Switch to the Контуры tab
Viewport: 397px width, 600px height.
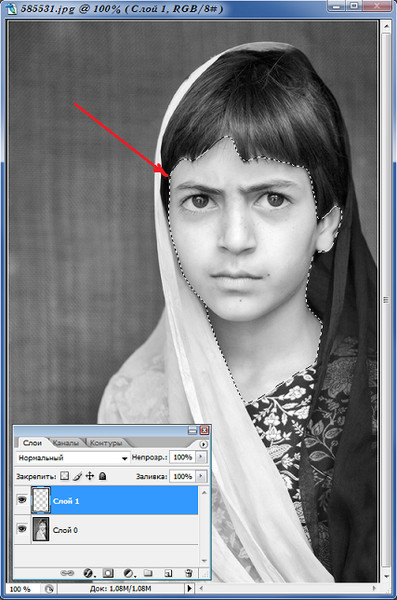(106, 443)
